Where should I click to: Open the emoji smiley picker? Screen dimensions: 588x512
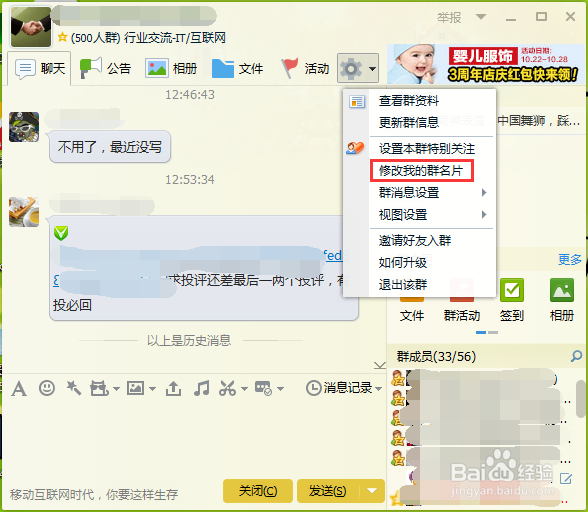coord(47,388)
